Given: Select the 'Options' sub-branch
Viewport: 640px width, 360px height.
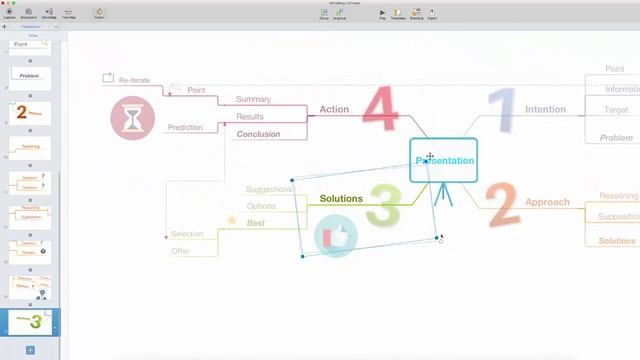Looking at the screenshot, I should [261, 206].
